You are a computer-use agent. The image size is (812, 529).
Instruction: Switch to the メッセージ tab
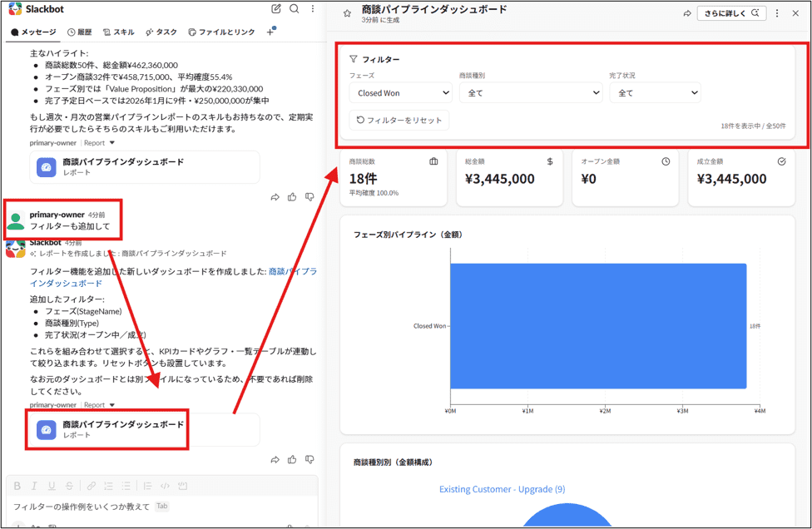33,32
